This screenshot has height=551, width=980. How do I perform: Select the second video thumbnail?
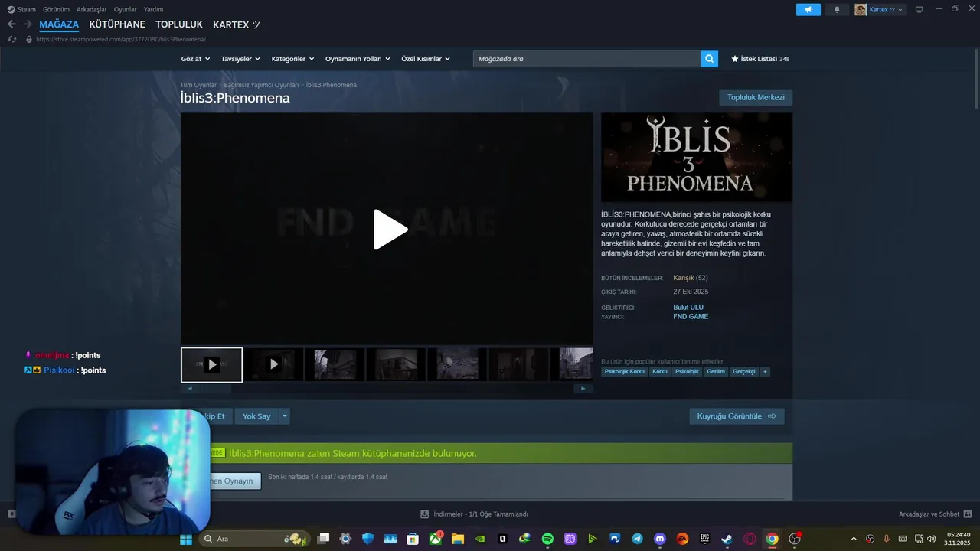(x=273, y=364)
